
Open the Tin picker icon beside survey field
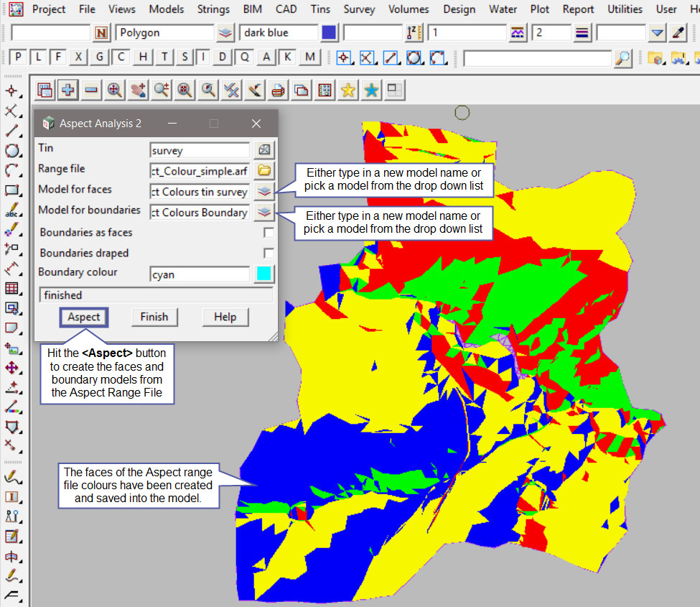point(264,150)
